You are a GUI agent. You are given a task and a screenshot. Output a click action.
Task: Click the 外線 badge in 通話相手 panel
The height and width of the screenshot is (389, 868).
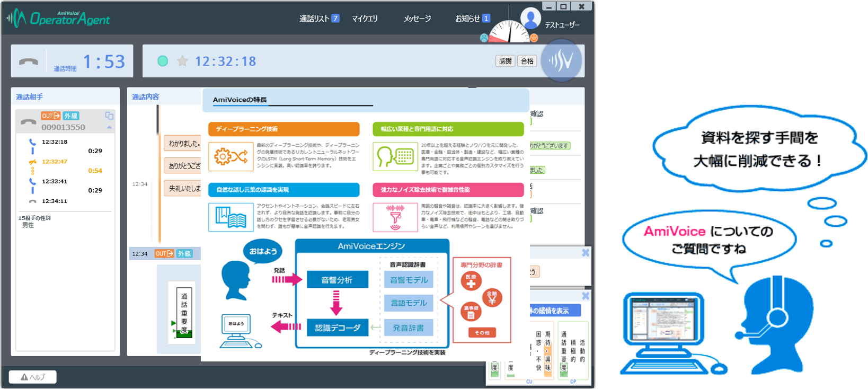[x=71, y=116]
